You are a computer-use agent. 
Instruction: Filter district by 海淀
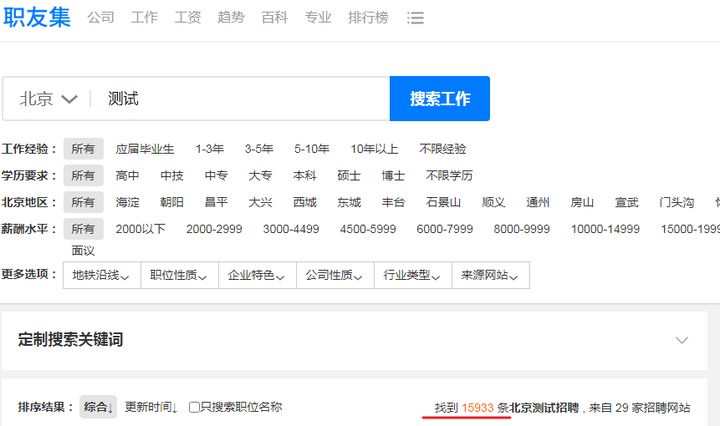click(127, 202)
